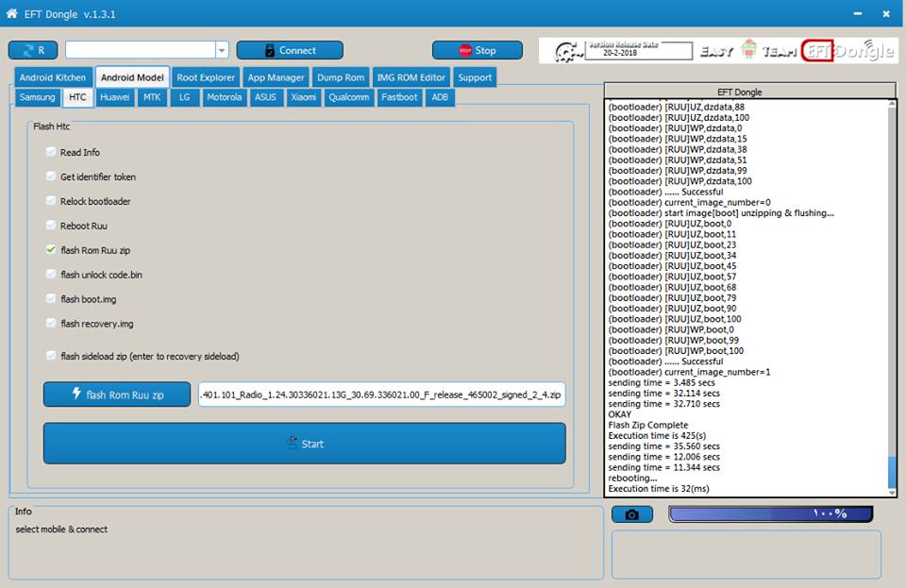The height and width of the screenshot is (588, 906).
Task: Select the Android Model tab
Action: point(132,77)
